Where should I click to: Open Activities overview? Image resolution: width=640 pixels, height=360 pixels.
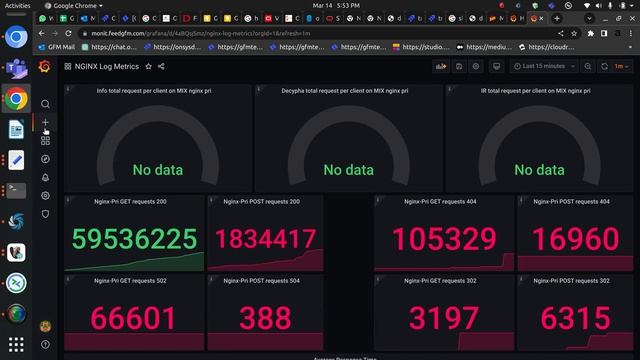[18, 6]
